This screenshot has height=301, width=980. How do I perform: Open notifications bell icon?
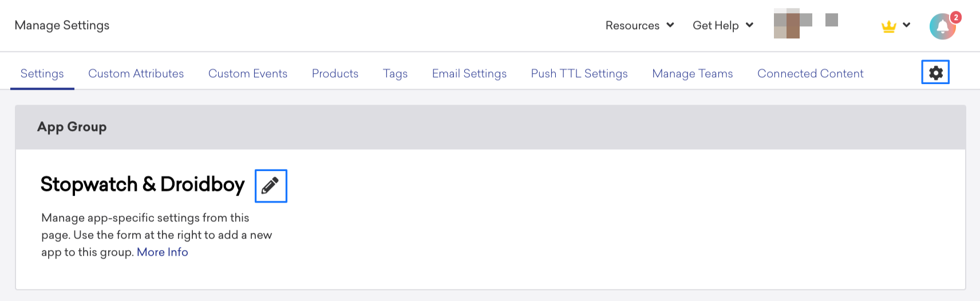point(943,26)
